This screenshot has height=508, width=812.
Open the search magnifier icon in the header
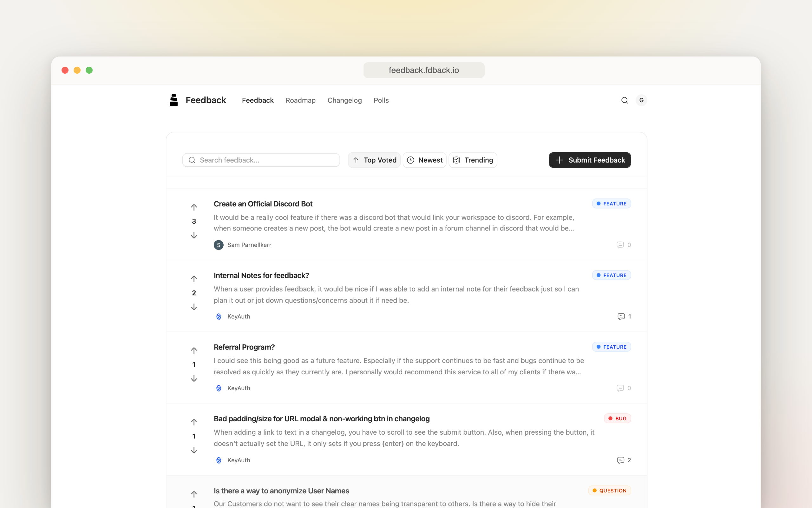point(625,100)
